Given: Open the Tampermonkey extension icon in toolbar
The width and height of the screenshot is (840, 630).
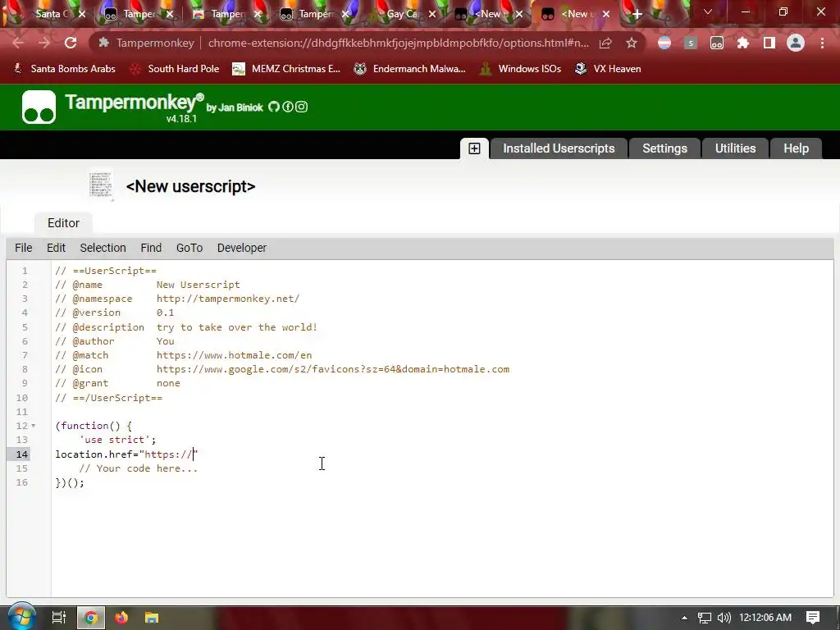Looking at the screenshot, I should point(717,43).
